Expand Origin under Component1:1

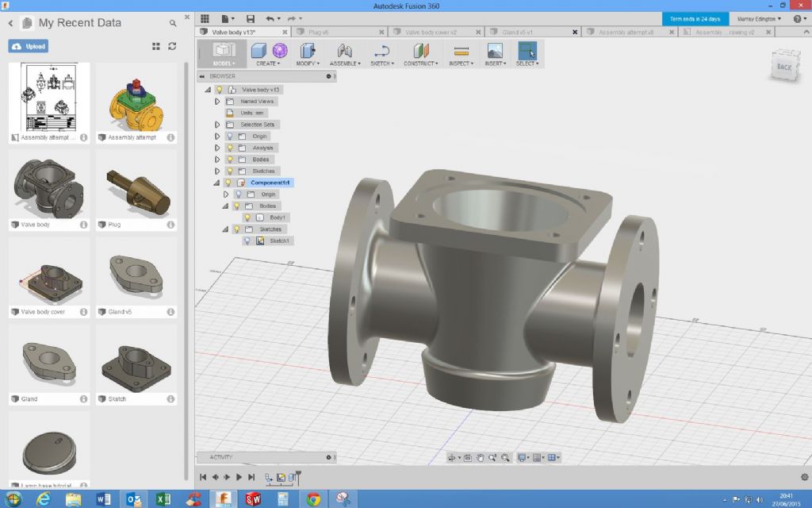pos(226,194)
